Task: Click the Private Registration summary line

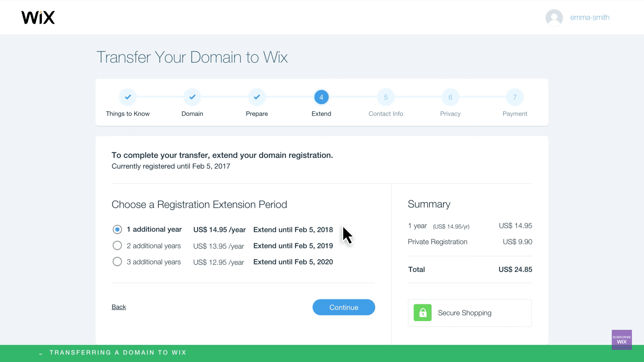Action: click(x=437, y=242)
